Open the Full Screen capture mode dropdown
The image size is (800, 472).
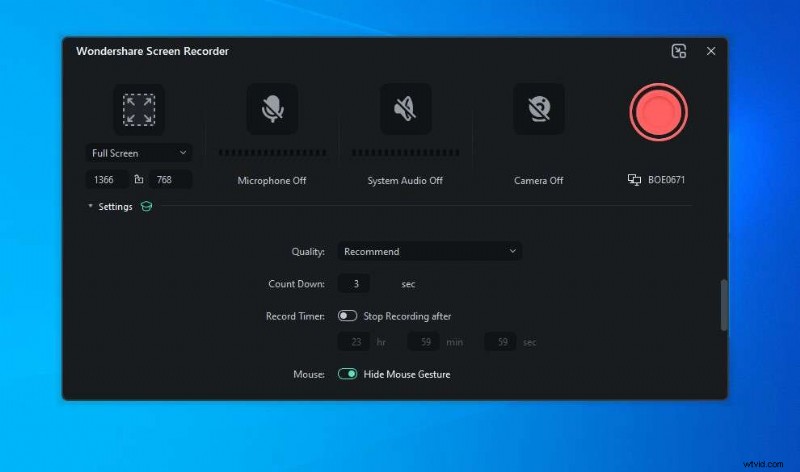(x=139, y=153)
